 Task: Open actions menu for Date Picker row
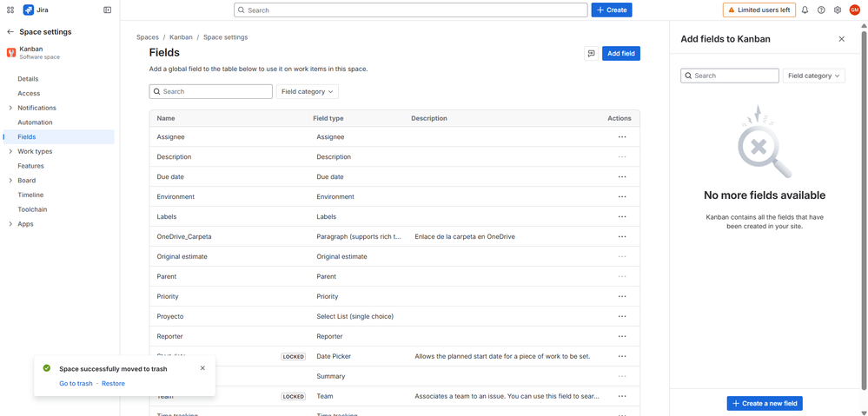coord(622,356)
